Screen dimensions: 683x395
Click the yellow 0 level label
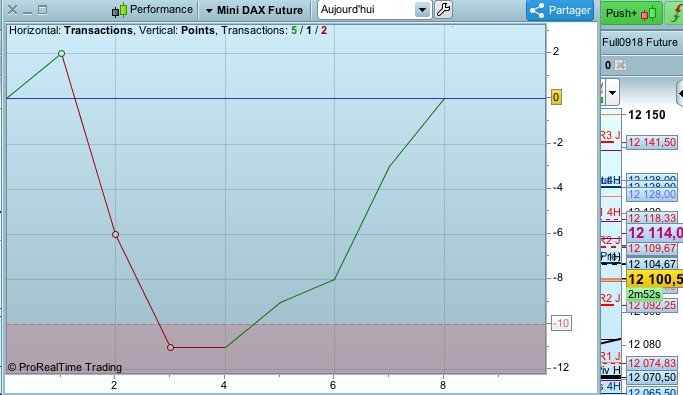(556, 97)
